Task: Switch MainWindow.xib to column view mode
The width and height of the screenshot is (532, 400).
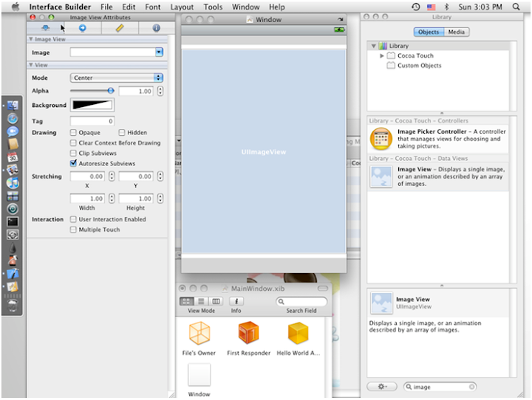Action: 216,301
